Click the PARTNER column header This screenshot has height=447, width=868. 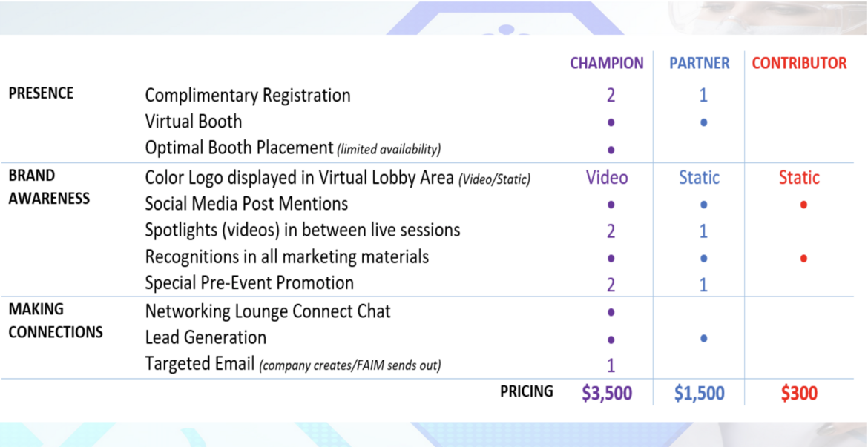click(700, 63)
